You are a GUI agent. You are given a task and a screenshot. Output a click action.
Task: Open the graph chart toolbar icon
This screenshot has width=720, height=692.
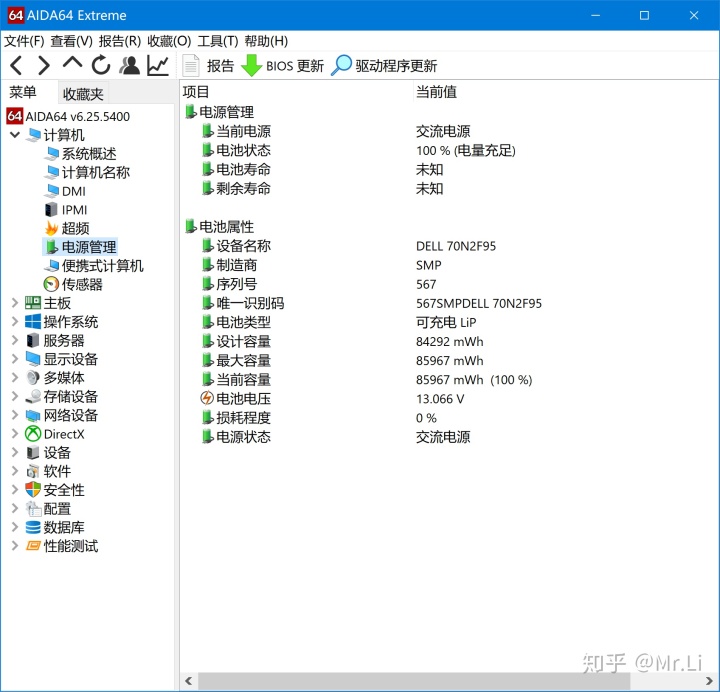coord(158,65)
